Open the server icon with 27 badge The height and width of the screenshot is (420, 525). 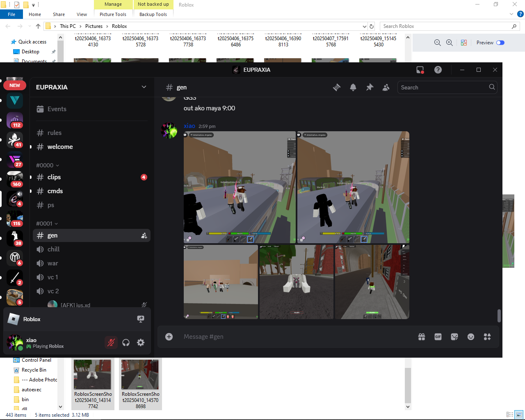click(x=15, y=160)
